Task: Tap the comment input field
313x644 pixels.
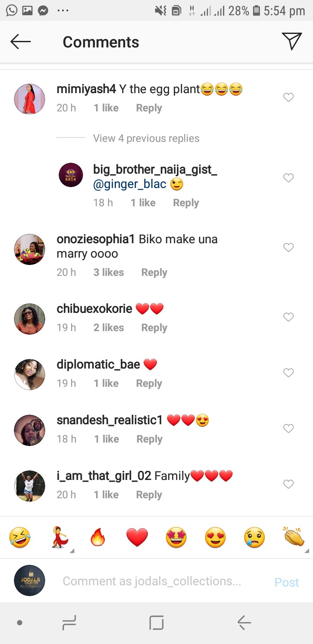Action: 152,581
